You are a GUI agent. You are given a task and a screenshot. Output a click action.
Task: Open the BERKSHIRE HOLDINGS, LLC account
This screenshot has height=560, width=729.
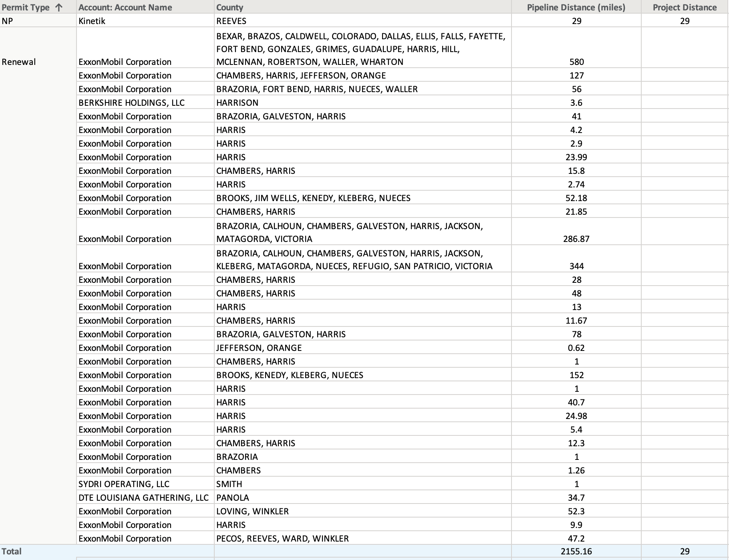[x=131, y=103]
